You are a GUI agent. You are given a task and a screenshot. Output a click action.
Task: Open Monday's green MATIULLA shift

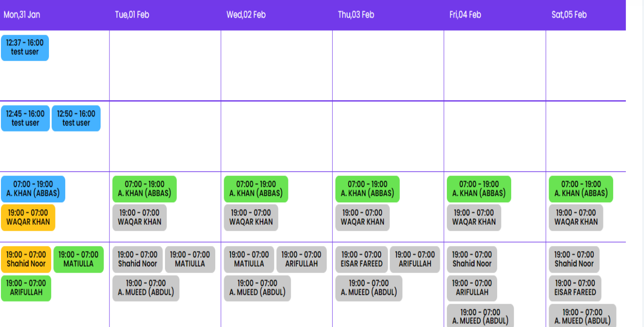coord(79,259)
